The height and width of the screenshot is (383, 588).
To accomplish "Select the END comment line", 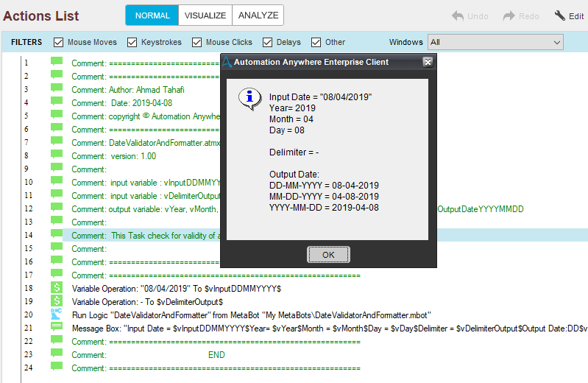I will pyautogui.click(x=148, y=355).
